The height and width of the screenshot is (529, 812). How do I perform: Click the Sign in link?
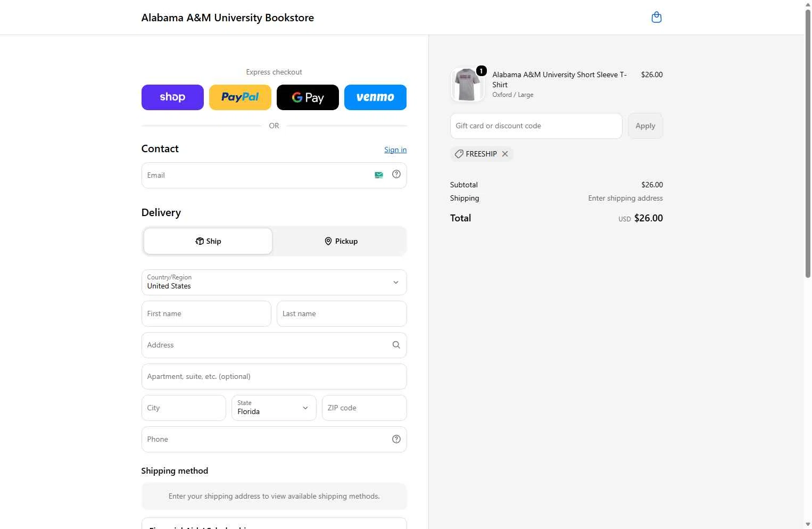[395, 150]
